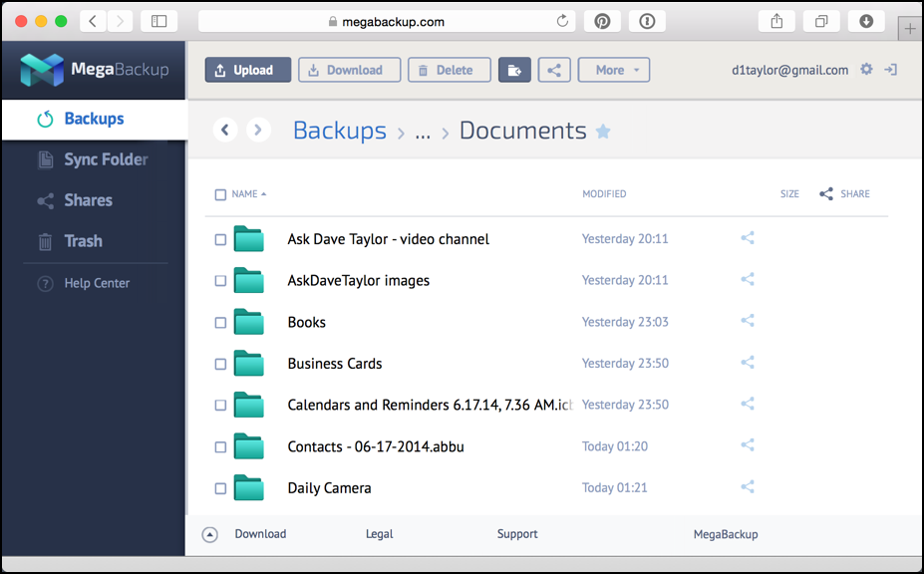
Task: Collapse the footer using the circled arrow
Action: (209, 534)
